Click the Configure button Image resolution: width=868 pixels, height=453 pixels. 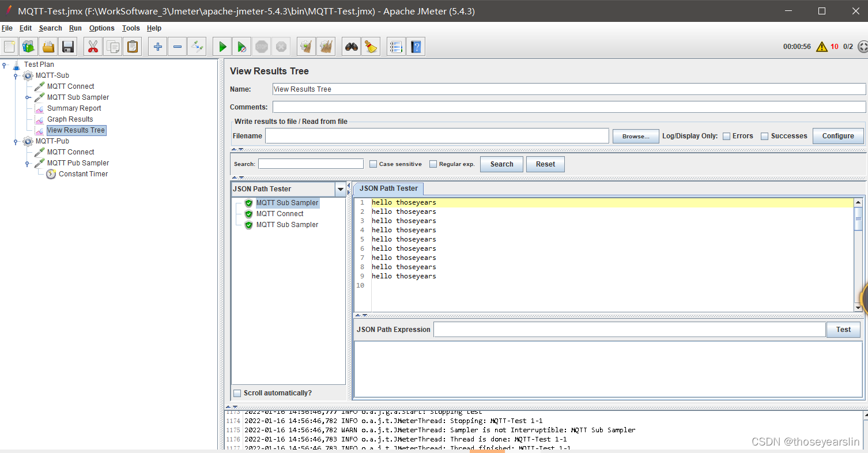838,136
